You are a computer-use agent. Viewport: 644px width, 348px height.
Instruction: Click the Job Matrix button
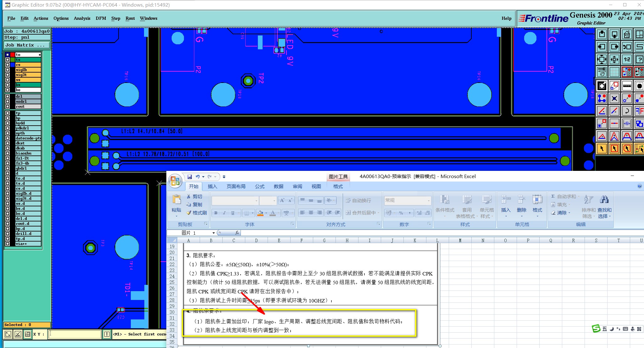(27, 45)
